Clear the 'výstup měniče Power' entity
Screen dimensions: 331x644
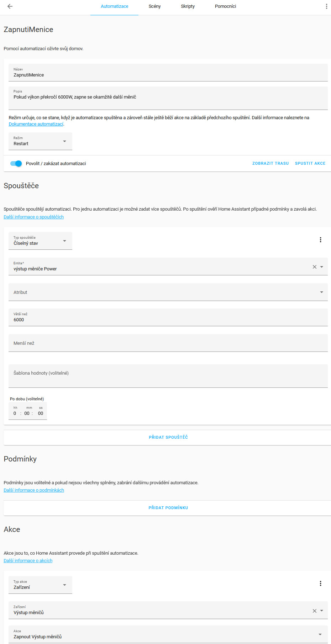click(x=314, y=267)
